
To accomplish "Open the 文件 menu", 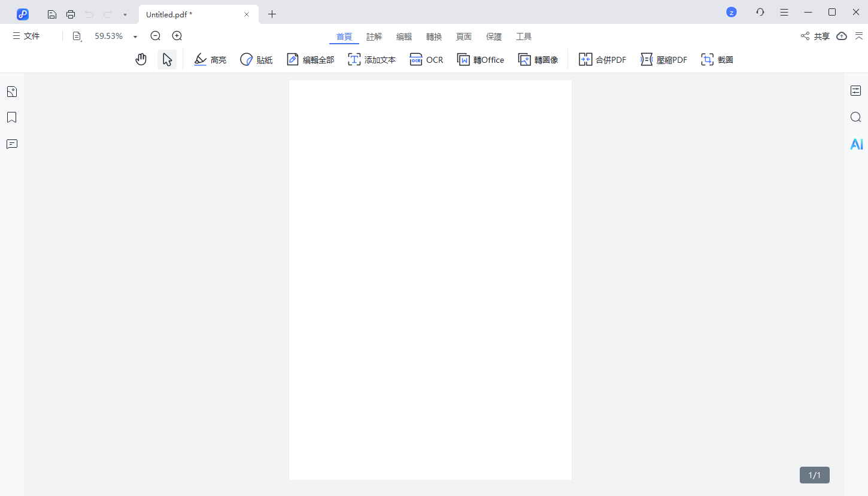I will [x=26, y=36].
